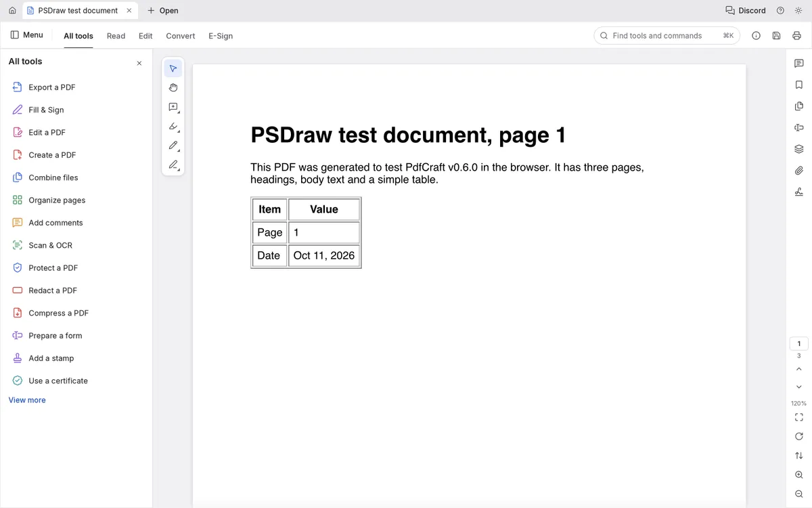Open the form fields panel icon
Image resolution: width=812 pixels, height=508 pixels.
[799, 128]
